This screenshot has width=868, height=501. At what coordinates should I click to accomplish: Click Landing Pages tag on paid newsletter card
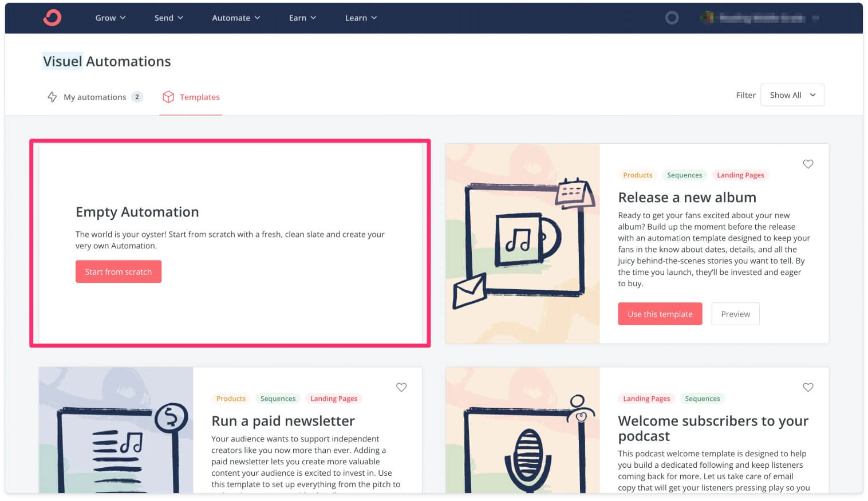click(x=334, y=399)
